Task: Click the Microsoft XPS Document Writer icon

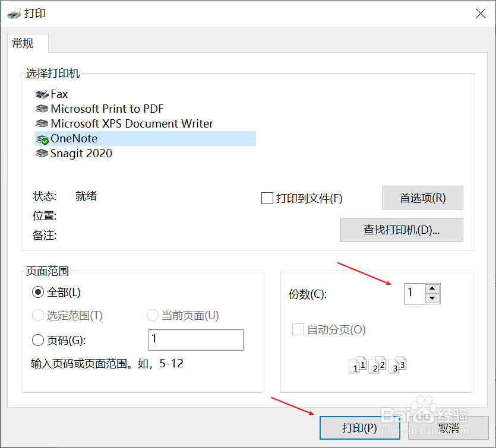Action: coord(42,123)
